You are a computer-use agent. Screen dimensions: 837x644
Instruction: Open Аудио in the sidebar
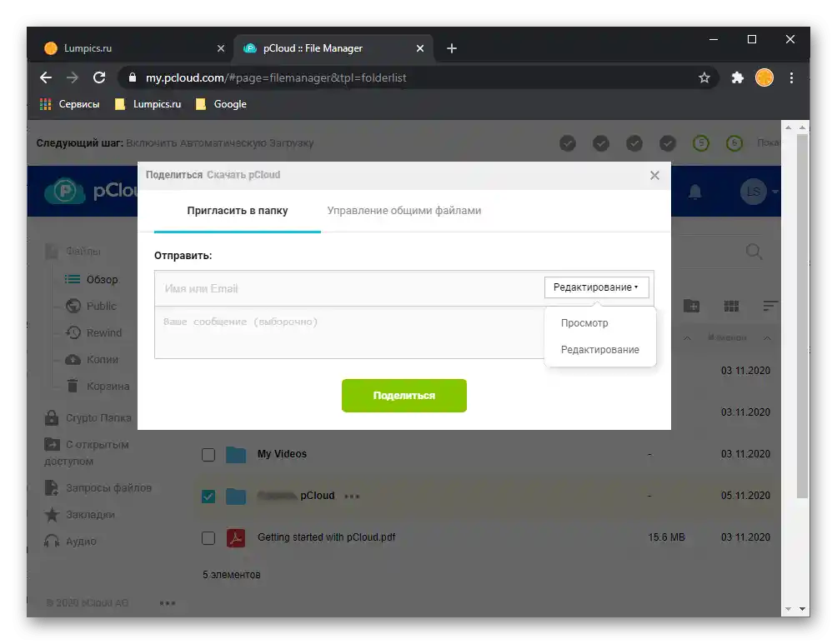click(71, 541)
